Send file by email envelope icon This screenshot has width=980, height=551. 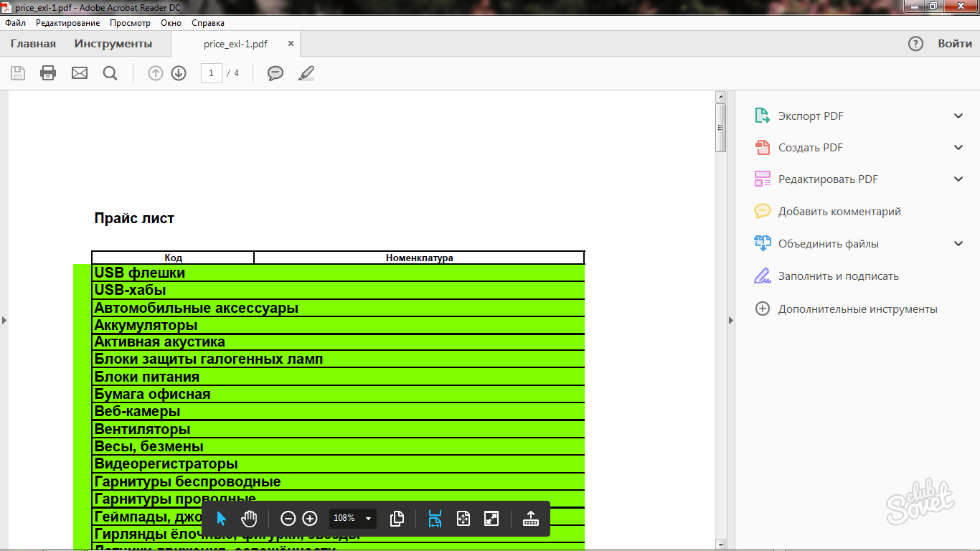(x=80, y=73)
